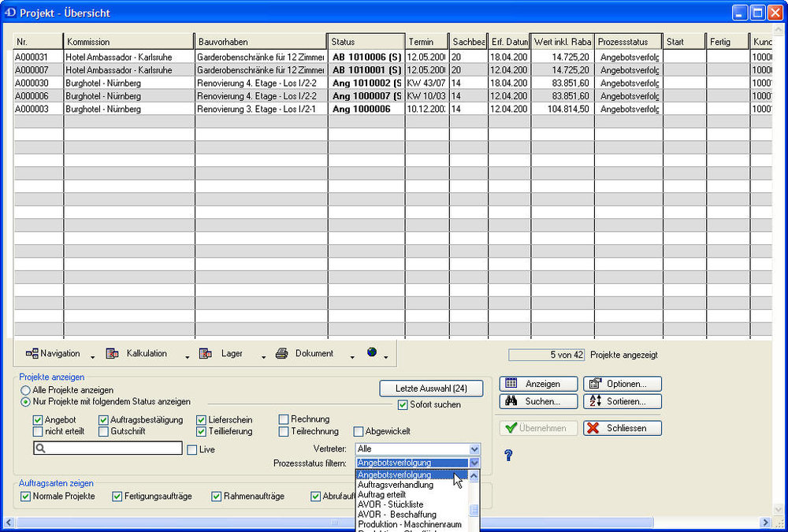
Task: Uncheck 'Fertigungsaufträge' checkbox
Action: [x=117, y=497]
